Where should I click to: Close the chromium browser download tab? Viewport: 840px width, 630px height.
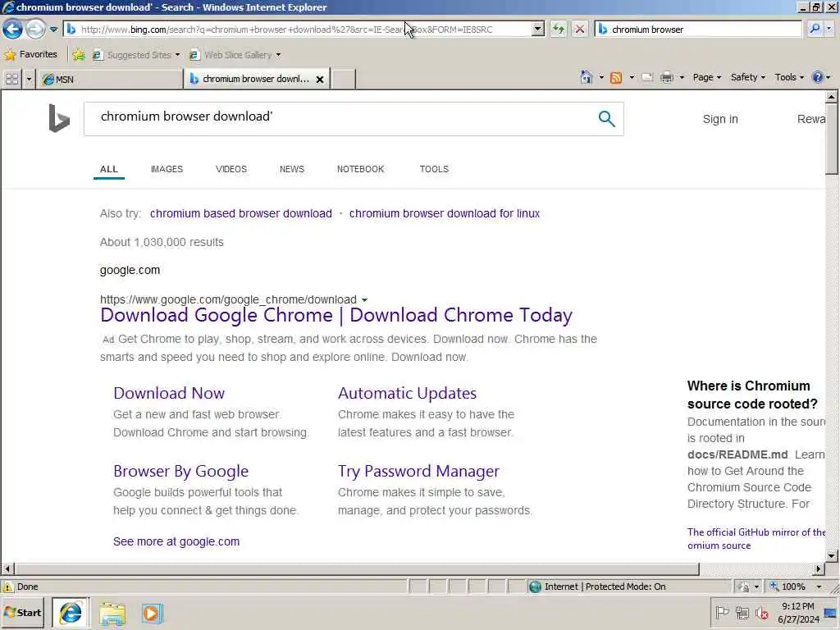pyautogui.click(x=320, y=80)
